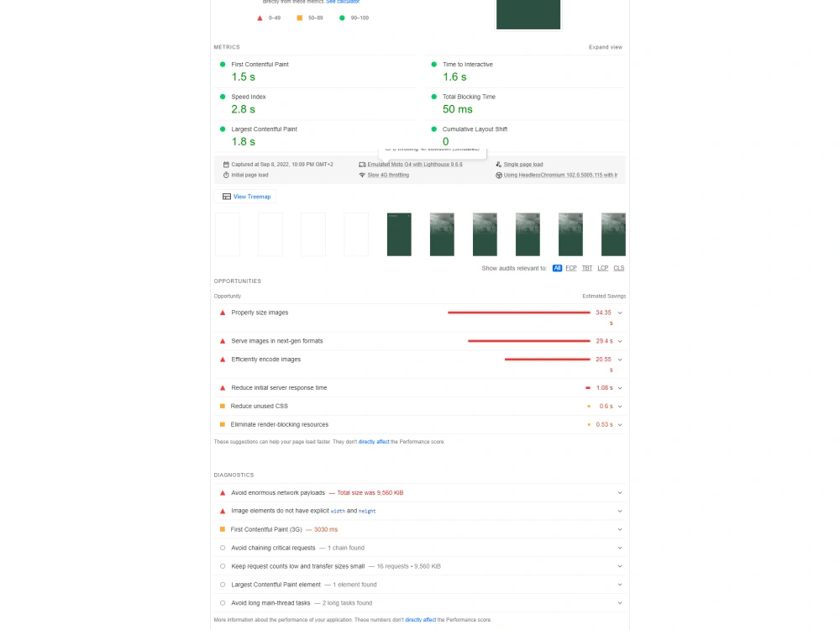Click the treemap icon beside View Treemap
The image size is (840, 630).
pyautogui.click(x=227, y=197)
